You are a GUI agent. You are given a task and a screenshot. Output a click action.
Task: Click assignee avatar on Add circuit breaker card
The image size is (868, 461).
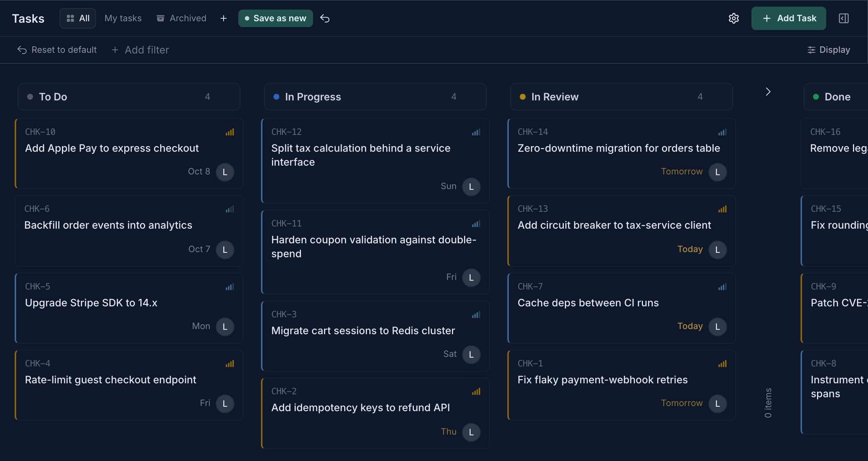pyautogui.click(x=718, y=250)
